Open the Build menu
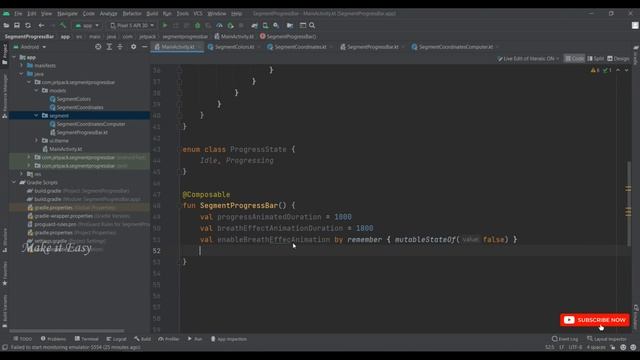Image resolution: width=640 pixels, height=360 pixels. (152, 13)
